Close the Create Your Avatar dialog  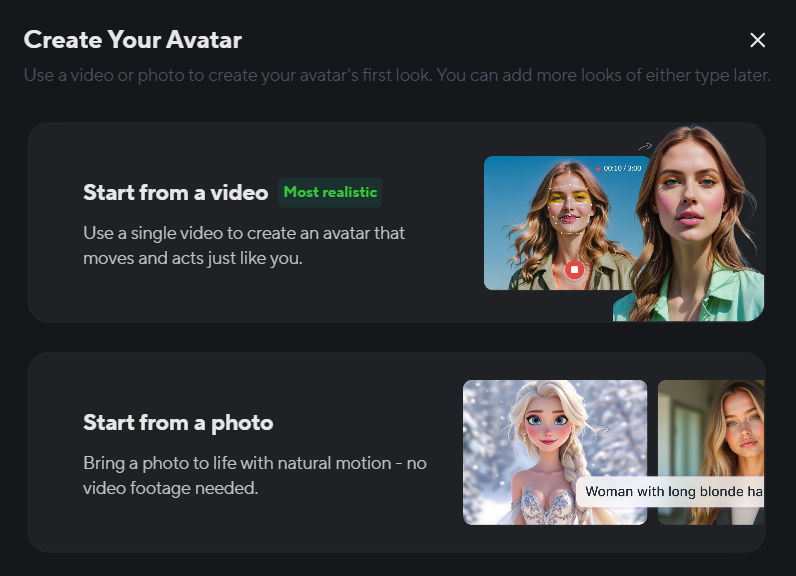click(x=757, y=40)
